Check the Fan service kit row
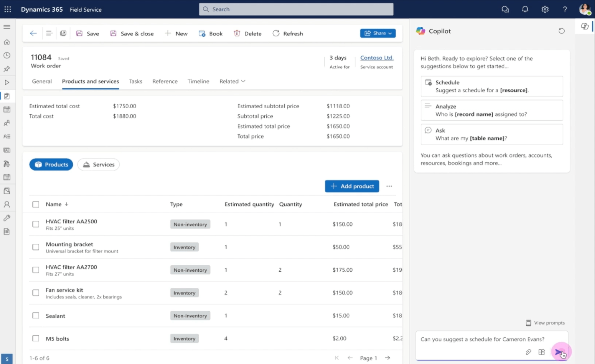Screen dimensions: 595x364 [36, 292]
